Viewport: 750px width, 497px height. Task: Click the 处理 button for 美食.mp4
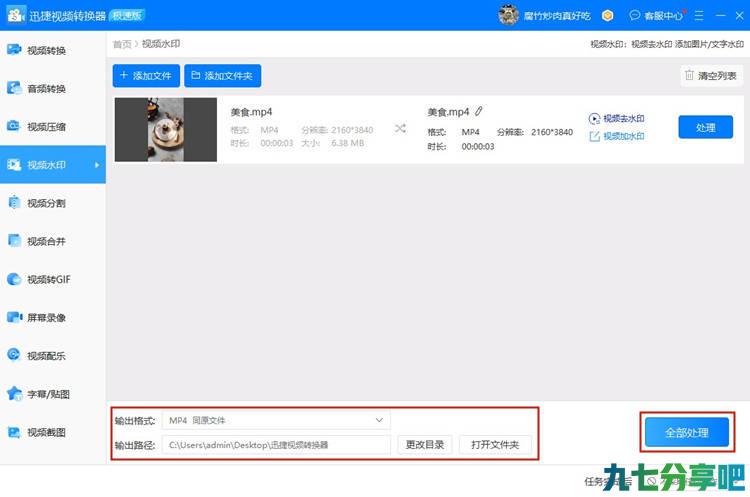(705, 127)
